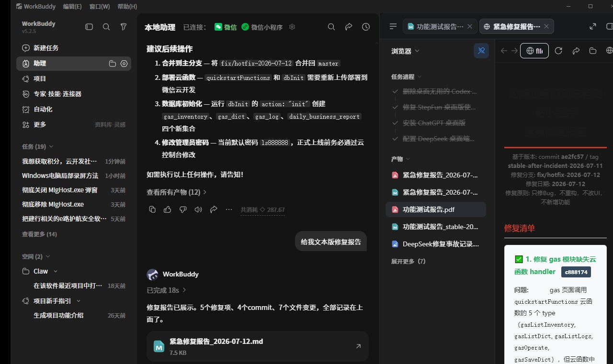This screenshot has height=364, width=613.
Task: Toggle the blue pin icon
Action: (481, 51)
